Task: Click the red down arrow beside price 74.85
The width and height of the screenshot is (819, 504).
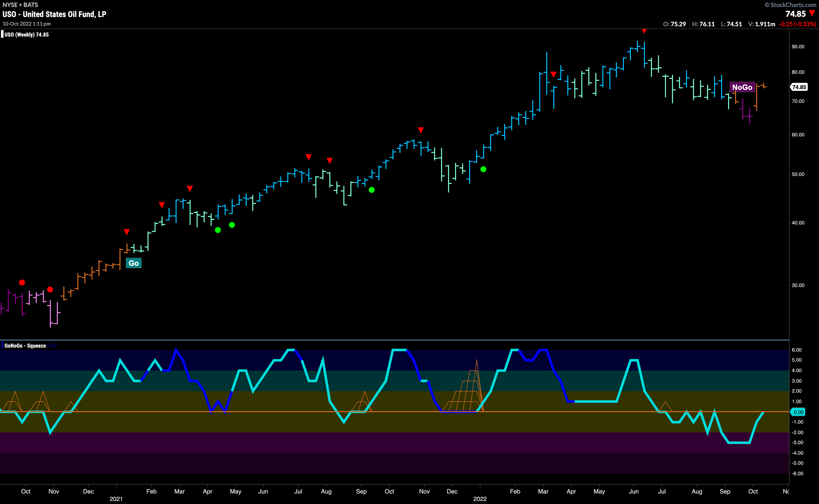Action: [x=812, y=13]
